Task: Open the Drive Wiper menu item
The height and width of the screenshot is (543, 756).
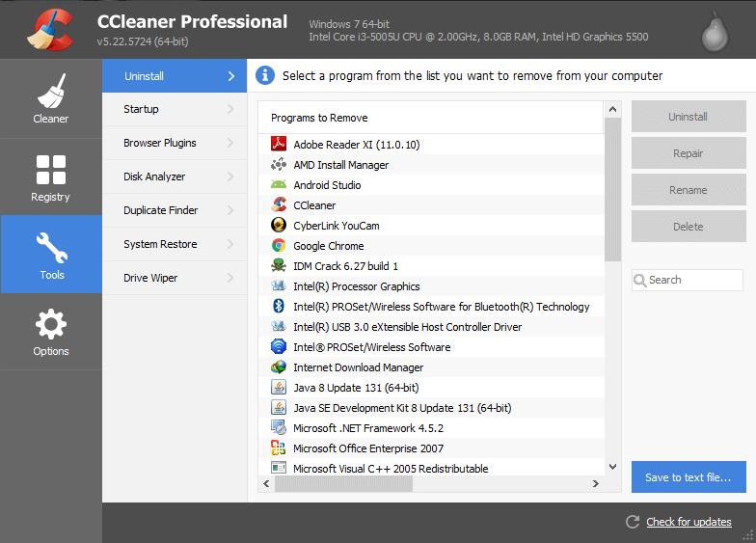Action: point(175,278)
